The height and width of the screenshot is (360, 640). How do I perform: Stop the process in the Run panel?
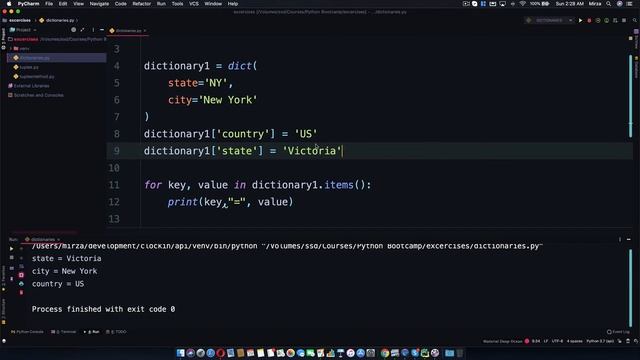(11, 258)
